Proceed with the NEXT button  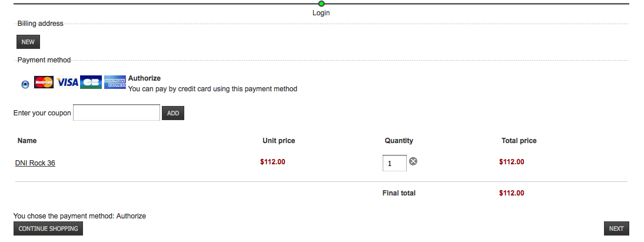[616, 228]
